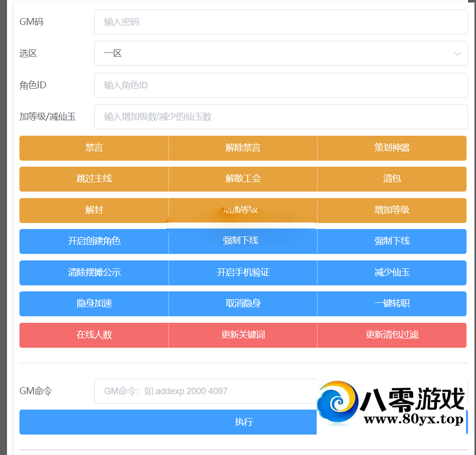476x455 pixels.
Task: Click the dropdown chevron arrow beside 一区
Action: click(457, 53)
